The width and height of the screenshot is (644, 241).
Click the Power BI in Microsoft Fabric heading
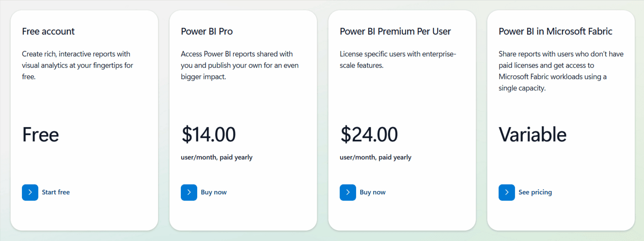click(x=555, y=31)
